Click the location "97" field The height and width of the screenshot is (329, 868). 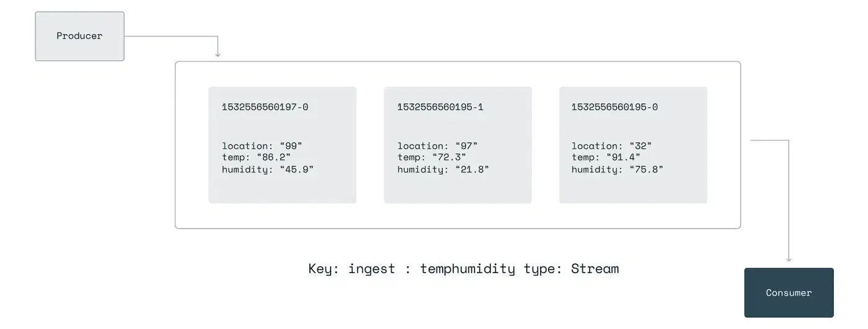tap(437, 146)
